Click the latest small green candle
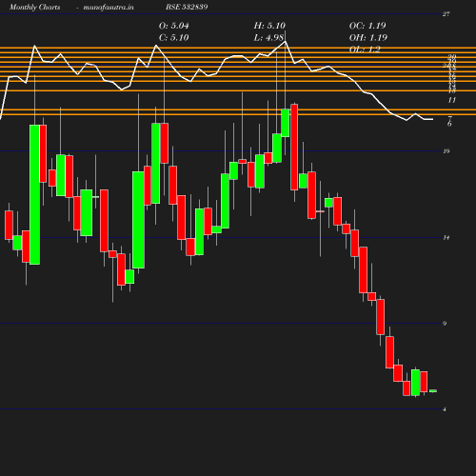 (433, 391)
